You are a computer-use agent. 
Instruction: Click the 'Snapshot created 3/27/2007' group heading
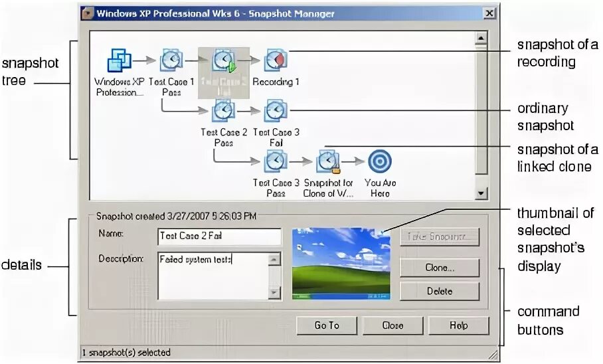click(176, 217)
